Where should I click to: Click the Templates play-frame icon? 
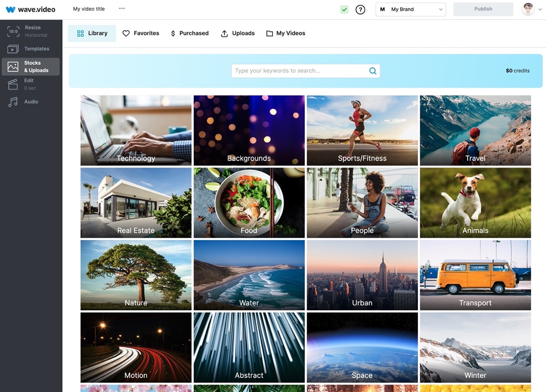pos(13,49)
